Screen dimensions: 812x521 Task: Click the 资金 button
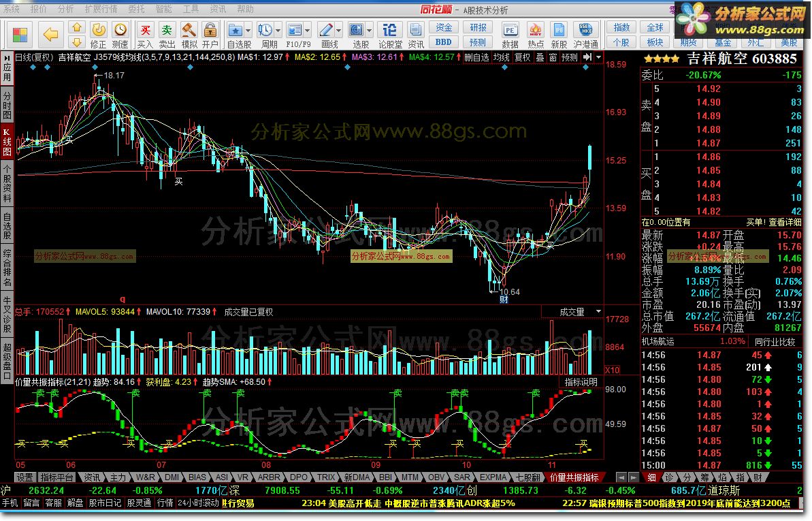click(444, 27)
